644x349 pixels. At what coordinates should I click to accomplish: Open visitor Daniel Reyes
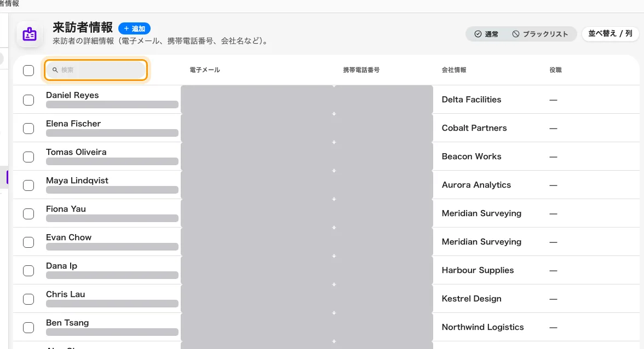click(x=72, y=95)
